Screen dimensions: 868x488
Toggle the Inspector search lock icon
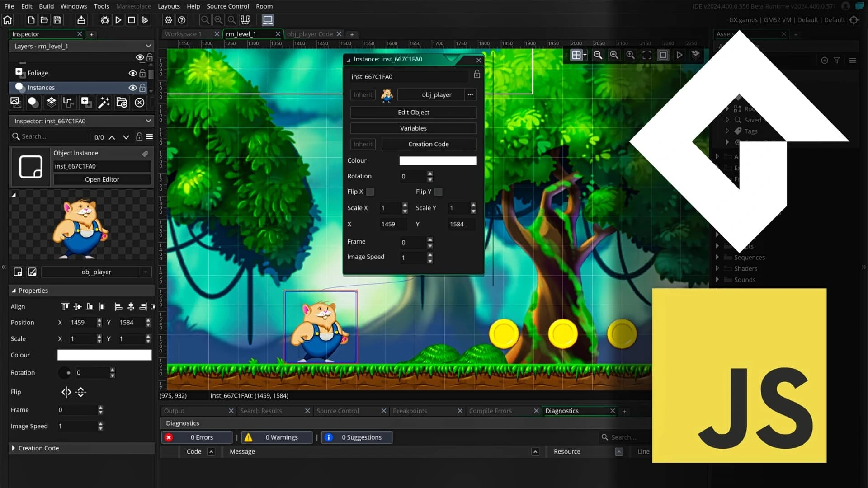pos(139,136)
